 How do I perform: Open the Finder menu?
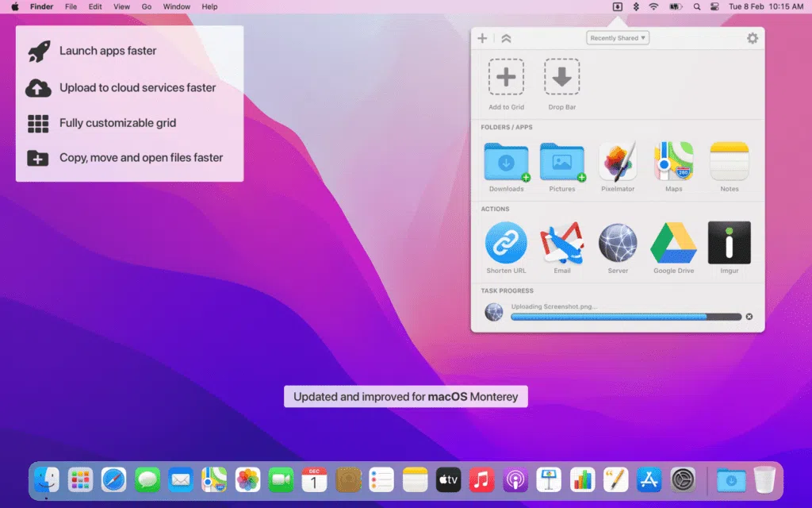coord(40,6)
